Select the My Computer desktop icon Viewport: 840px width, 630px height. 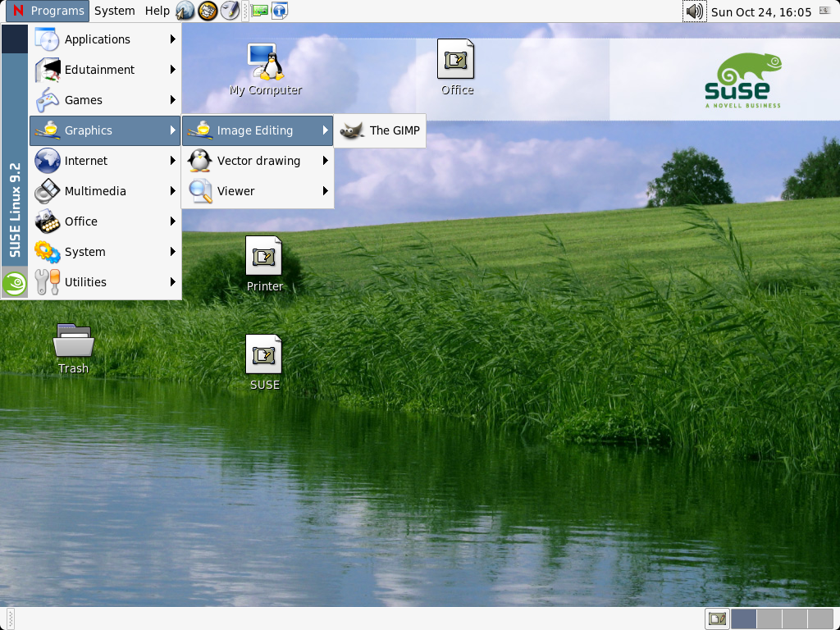(x=266, y=70)
